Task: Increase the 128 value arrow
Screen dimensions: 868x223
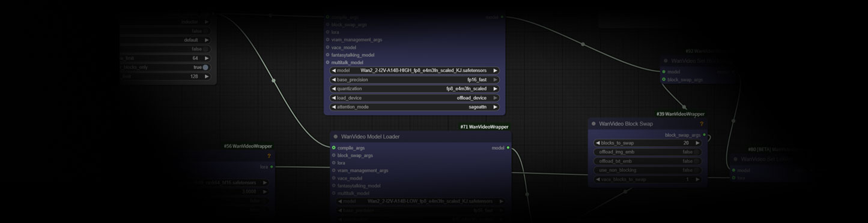Action: click(x=207, y=77)
